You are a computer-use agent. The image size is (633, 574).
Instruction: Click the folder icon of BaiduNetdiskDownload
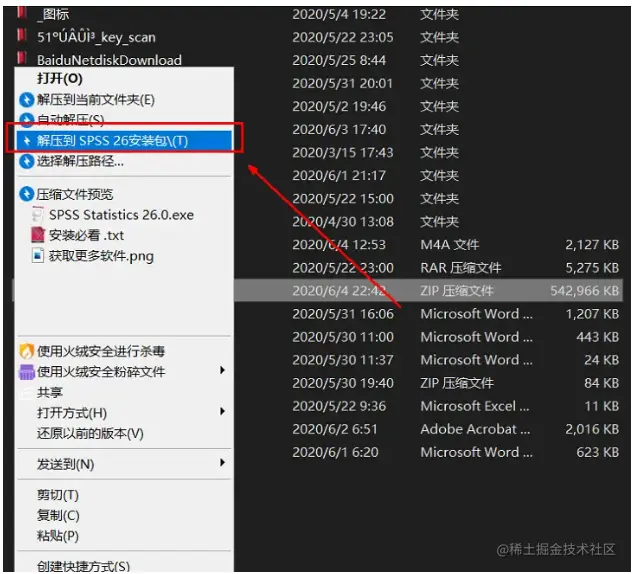pos(22,57)
